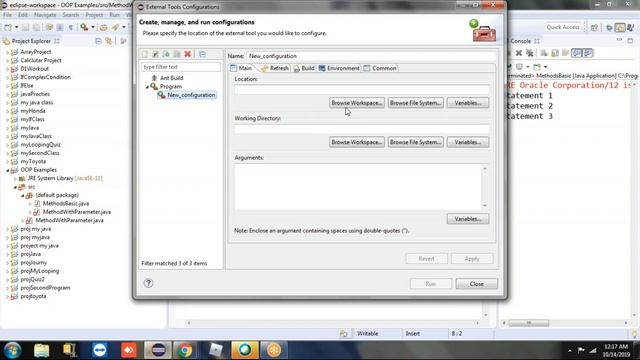The height and width of the screenshot is (360, 640).
Task: Select Ant Build in configurations tree
Action: pos(171,78)
